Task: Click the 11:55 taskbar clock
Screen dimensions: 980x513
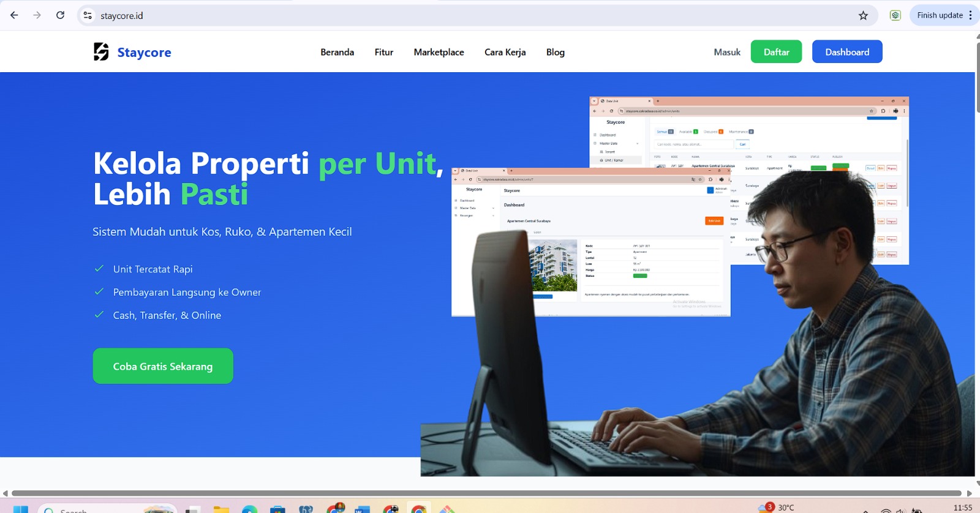Action: (x=963, y=507)
